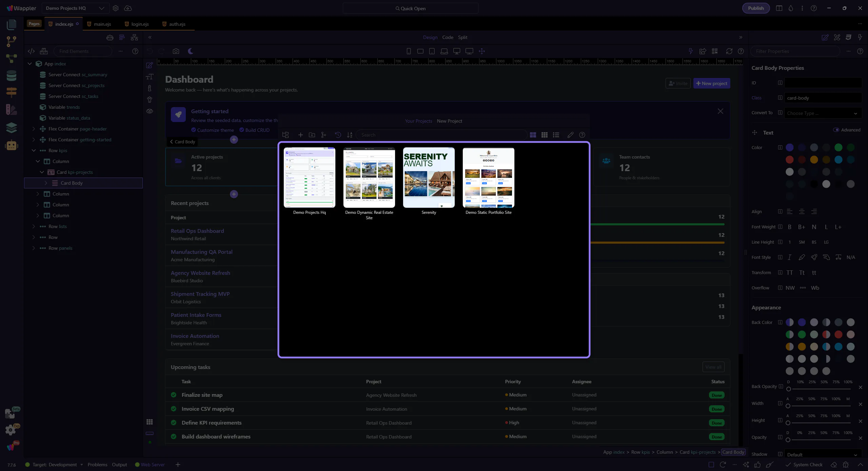Switch projects to list view
The image size is (868, 471).
tap(556, 135)
